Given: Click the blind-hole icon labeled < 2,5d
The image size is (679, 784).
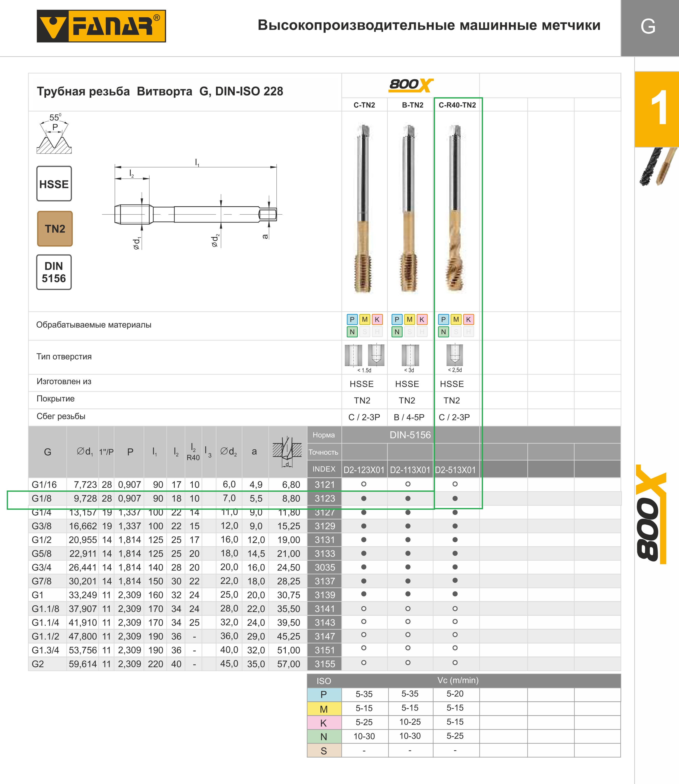Looking at the screenshot, I should click(x=455, y=355).
